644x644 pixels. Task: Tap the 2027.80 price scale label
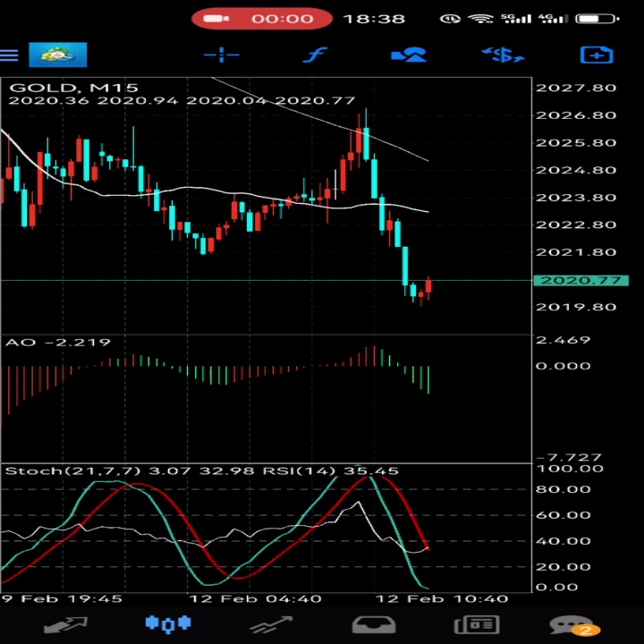tap(576, 88)
